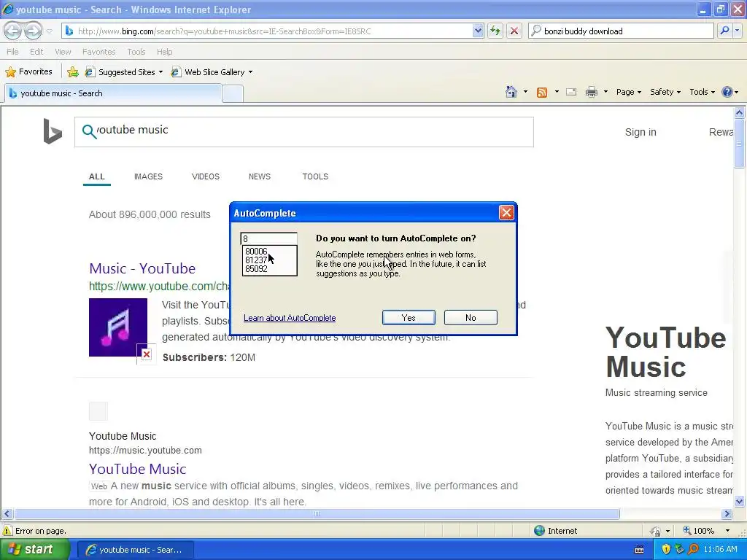
Task: Open a new blank tab
Action: tap(233, 93)
